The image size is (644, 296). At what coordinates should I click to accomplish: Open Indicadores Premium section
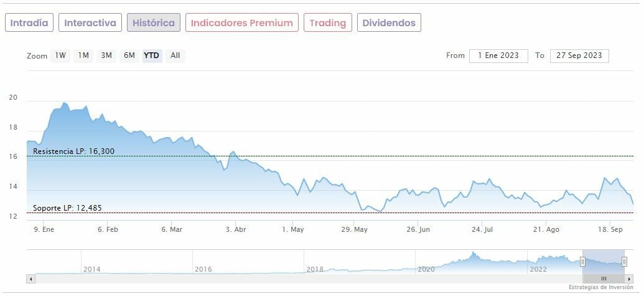click(241, 23)
